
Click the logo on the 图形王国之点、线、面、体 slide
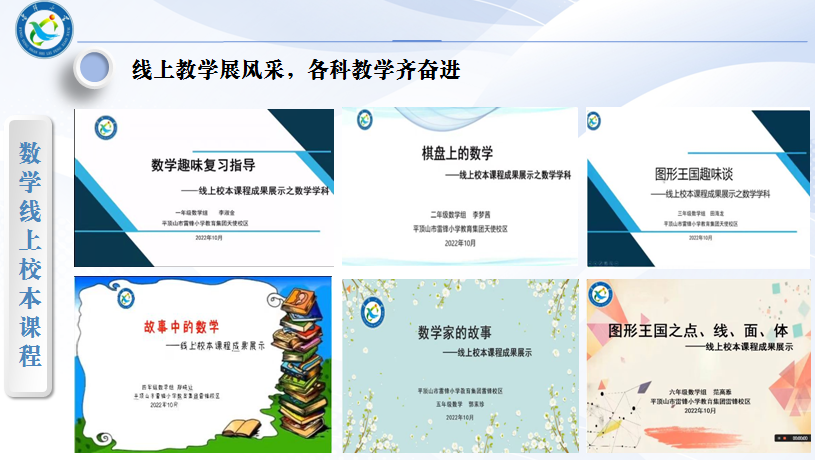(601, 296)
